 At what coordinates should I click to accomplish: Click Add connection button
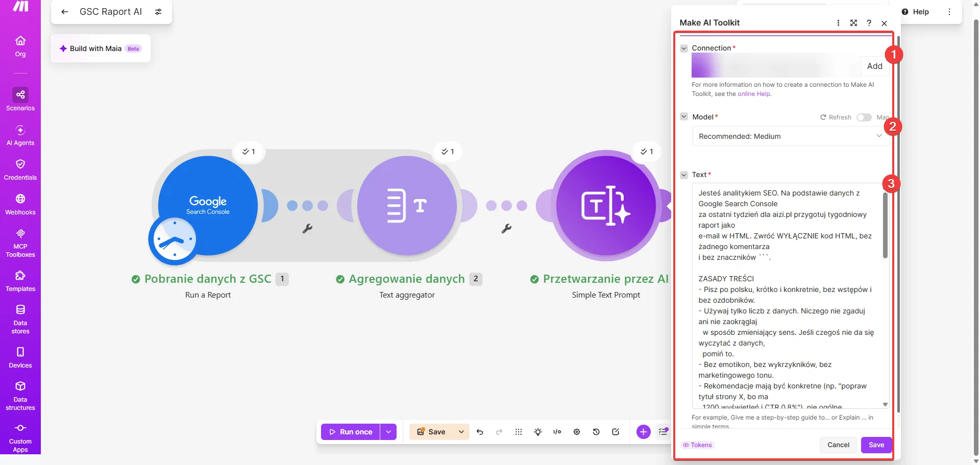[875, 66]
